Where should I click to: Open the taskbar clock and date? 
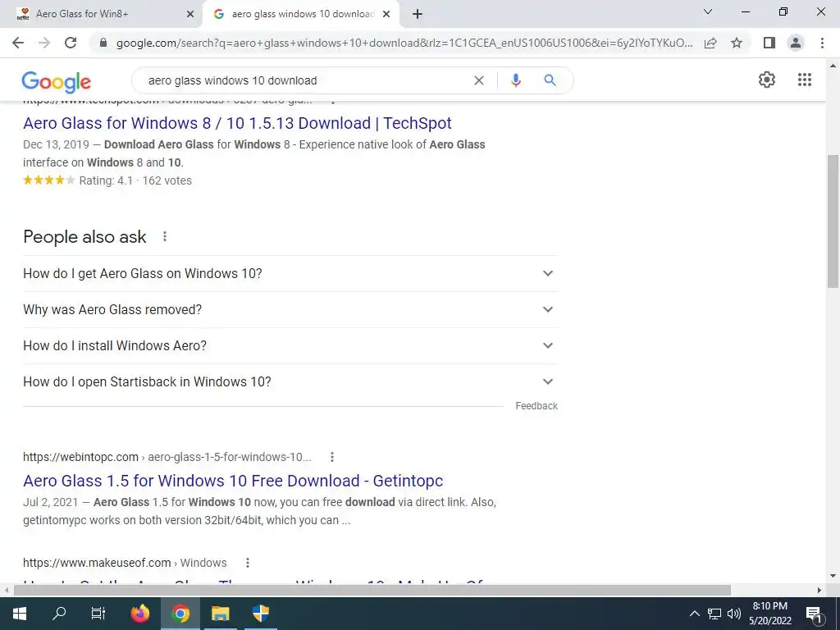tap(769, 614)
